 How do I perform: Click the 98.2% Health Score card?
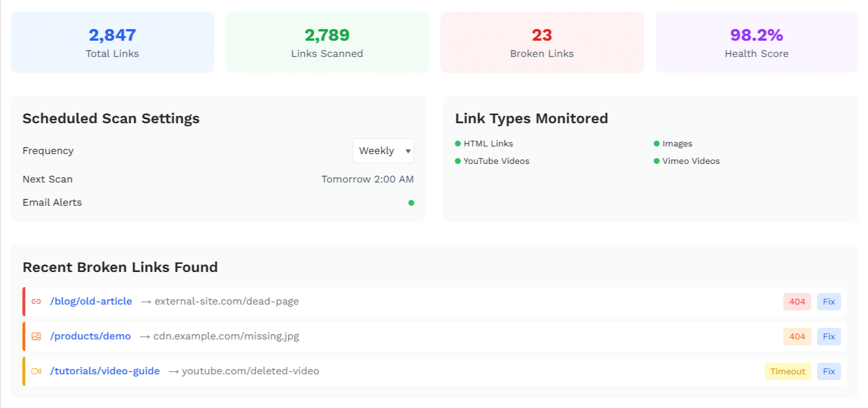click(x=756, y=42)
